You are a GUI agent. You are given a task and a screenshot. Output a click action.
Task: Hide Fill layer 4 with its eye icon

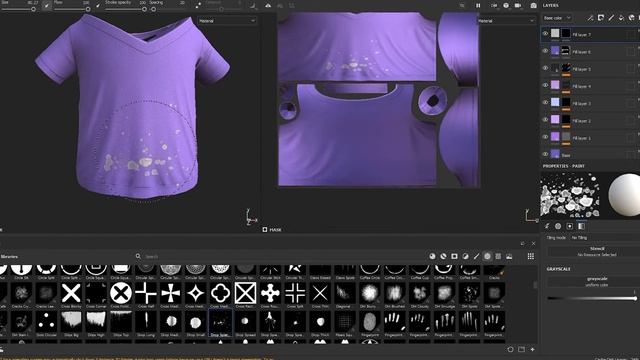(x=545, y=85)
